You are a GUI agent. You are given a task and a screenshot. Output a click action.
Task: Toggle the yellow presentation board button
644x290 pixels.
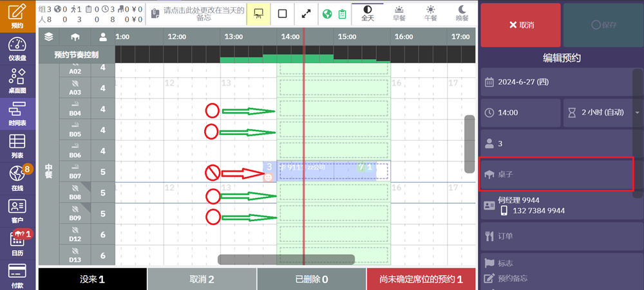[x=258, y=14]
